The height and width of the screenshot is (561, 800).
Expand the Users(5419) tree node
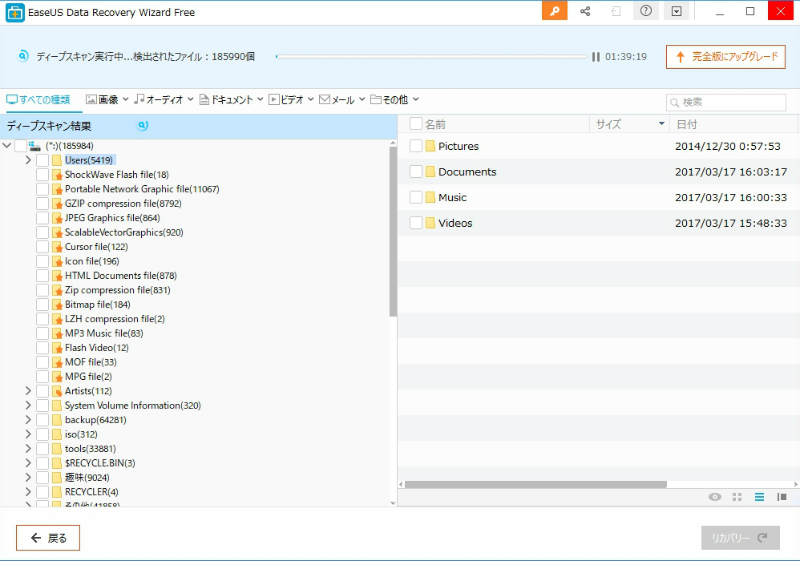click(28, 160)
